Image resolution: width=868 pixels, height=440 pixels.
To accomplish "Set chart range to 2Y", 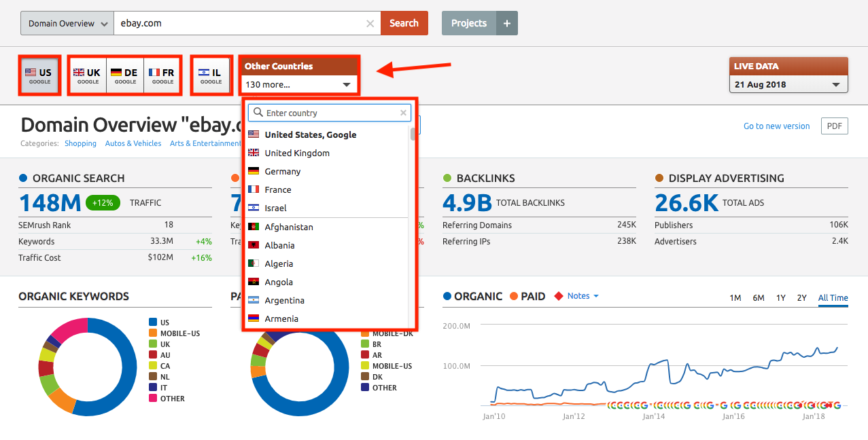I will coord(802,297).
